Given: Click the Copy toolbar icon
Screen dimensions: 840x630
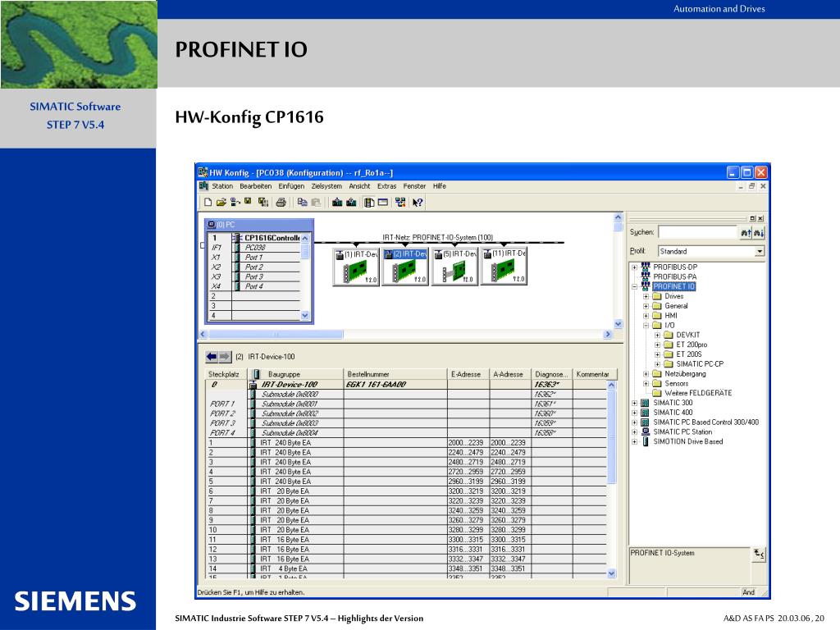Looking at the screenshot, I should [x=302, y=203].
